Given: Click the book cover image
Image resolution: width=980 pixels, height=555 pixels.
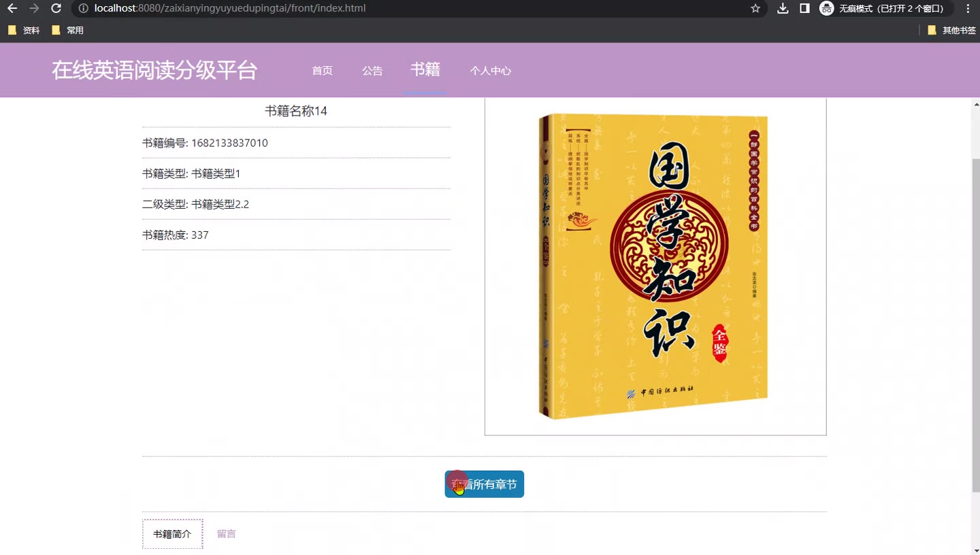Looking at the screenshot, I should tap(655, 266).
